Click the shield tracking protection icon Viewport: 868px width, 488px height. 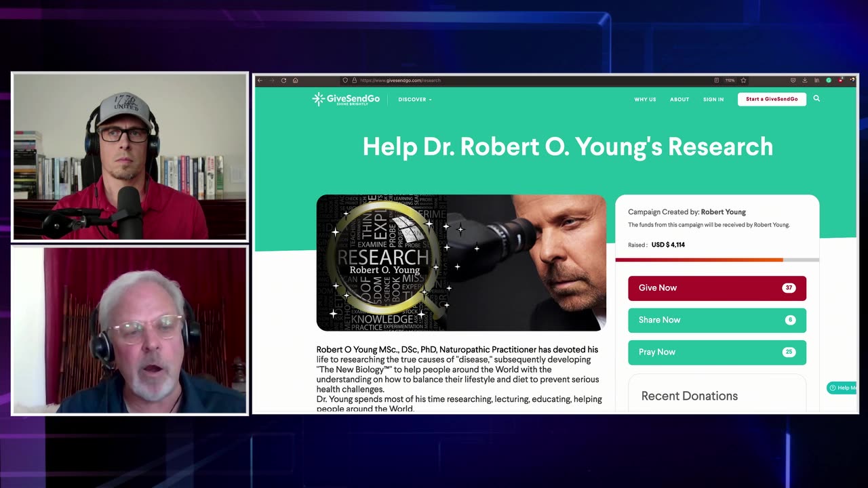pos(345,80)
